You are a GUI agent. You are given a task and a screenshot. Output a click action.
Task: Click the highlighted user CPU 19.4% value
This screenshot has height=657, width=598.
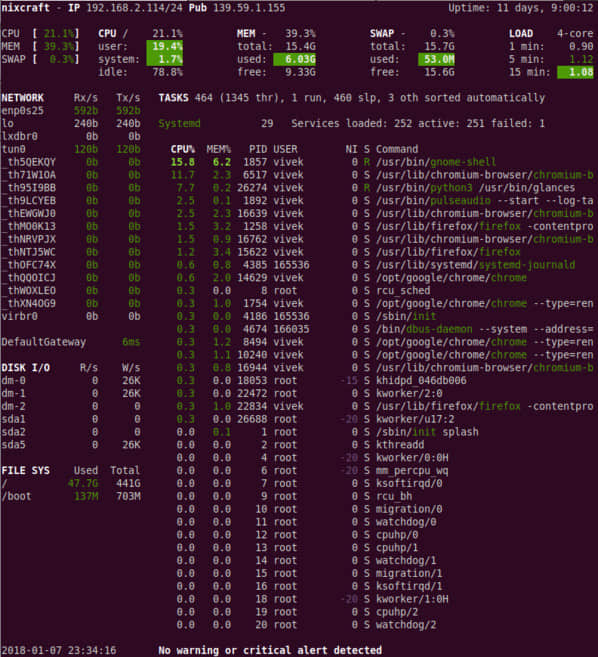165,46
